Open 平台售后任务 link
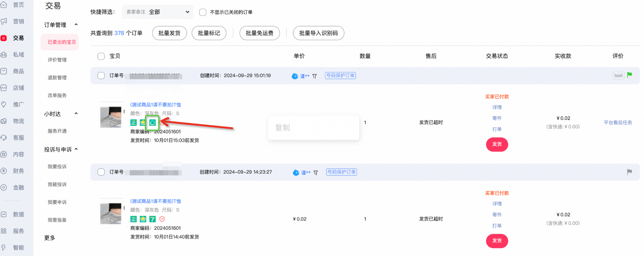The image size is (644, 256). point(618,123)
